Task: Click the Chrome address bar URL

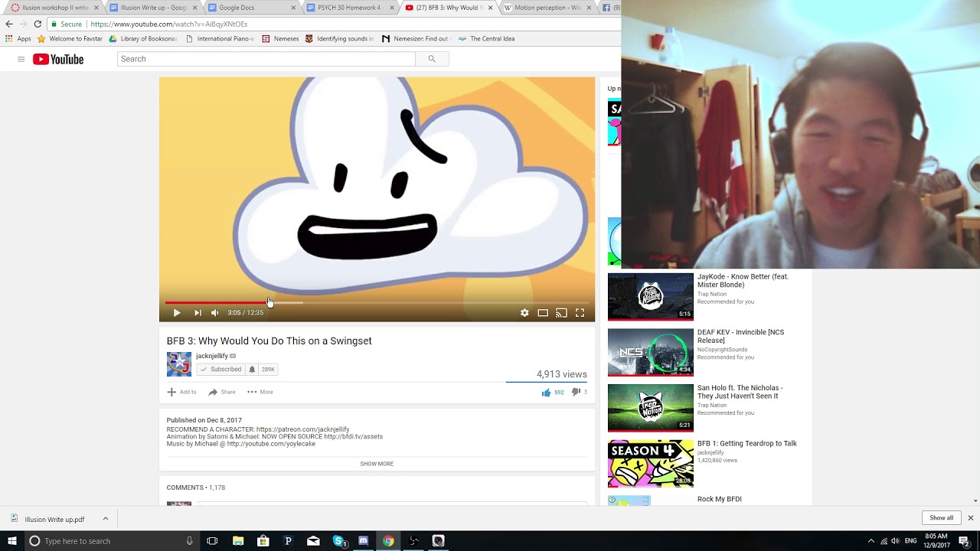Action: [x=168, y=24]
